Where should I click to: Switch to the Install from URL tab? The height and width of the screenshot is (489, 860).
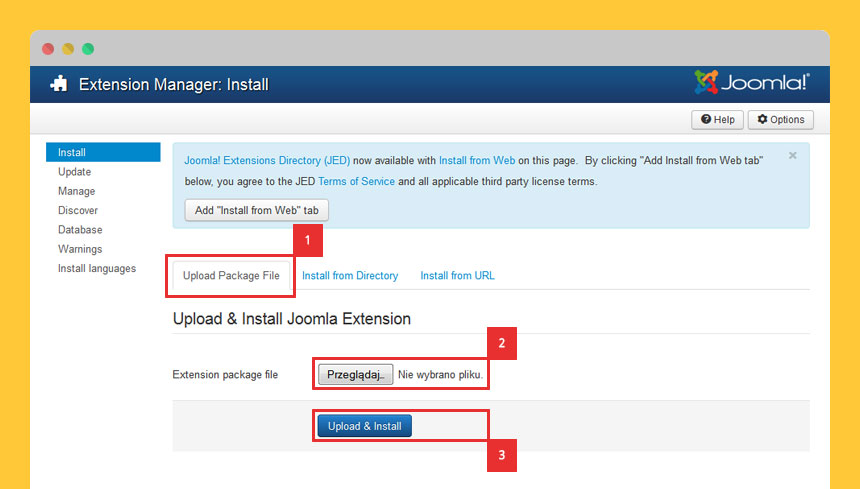(x=457, y=276)
